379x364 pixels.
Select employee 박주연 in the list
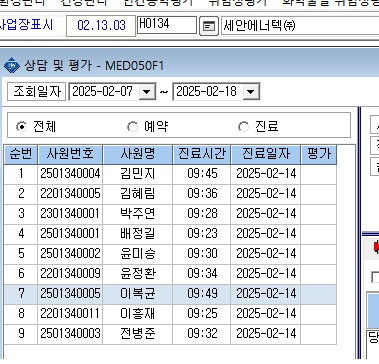click(x=170, y=214)
